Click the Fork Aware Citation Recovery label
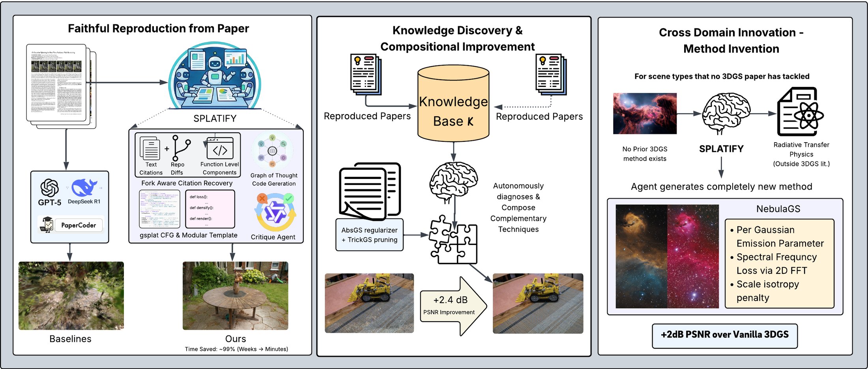 [x=187, y=183]
